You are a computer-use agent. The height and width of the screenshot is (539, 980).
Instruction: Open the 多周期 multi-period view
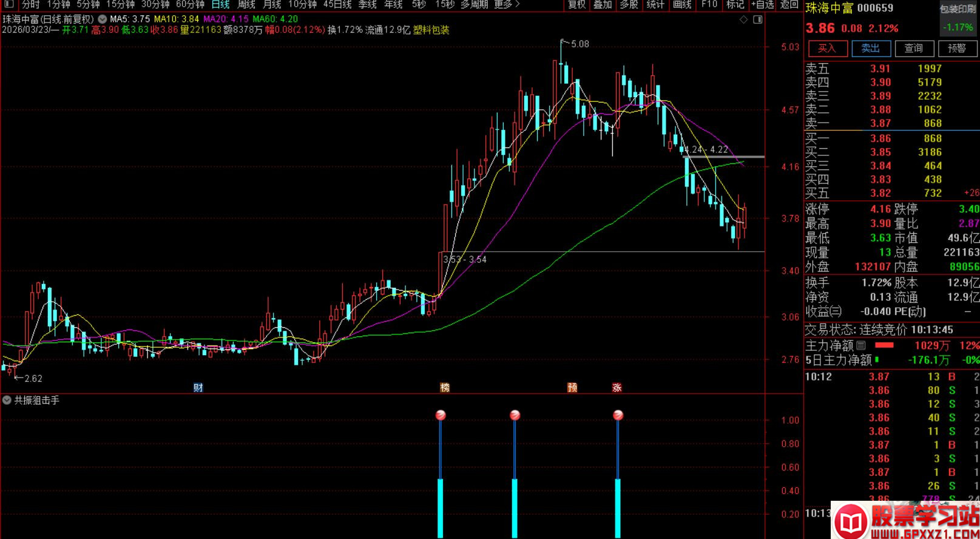coord(474,4)
